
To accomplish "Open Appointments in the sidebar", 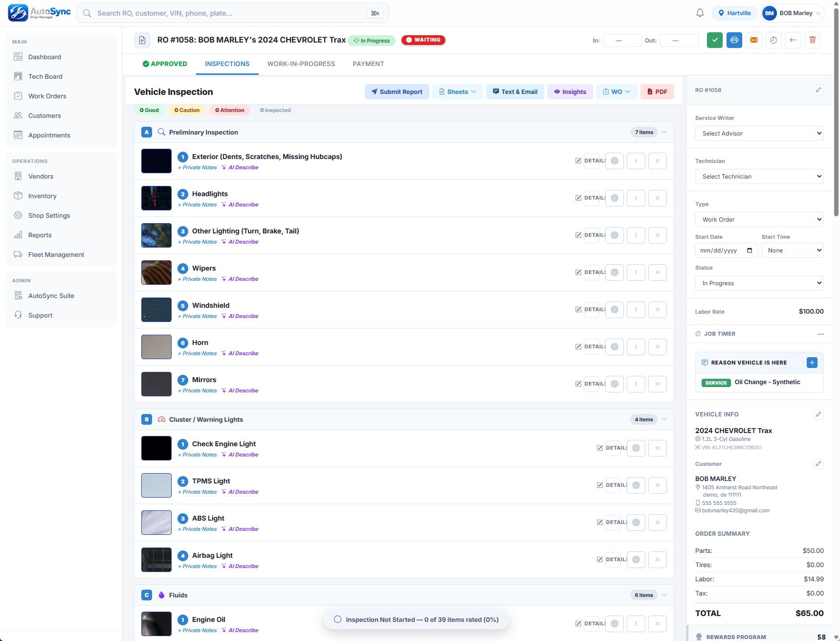I will (61, 135).
